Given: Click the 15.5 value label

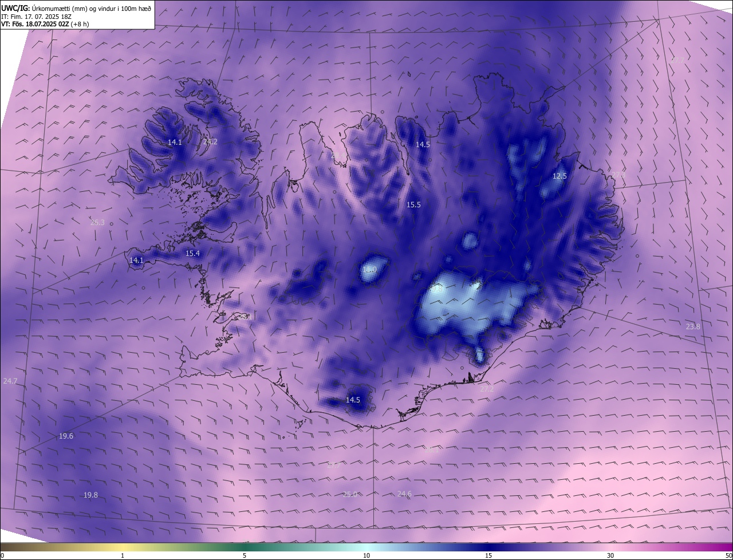Looking at the screenshot, I should pos(413,204).
